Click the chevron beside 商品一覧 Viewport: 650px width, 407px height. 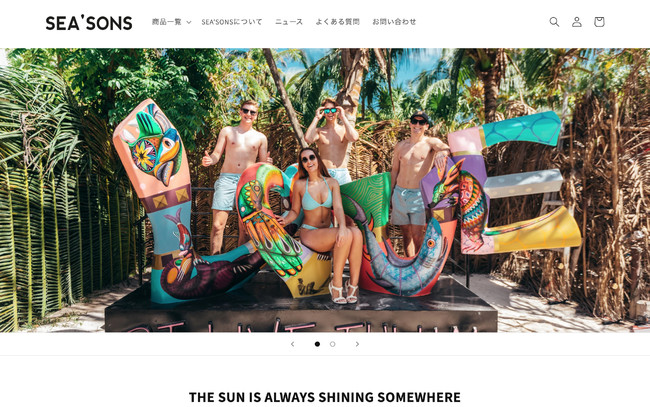(189, 22)
